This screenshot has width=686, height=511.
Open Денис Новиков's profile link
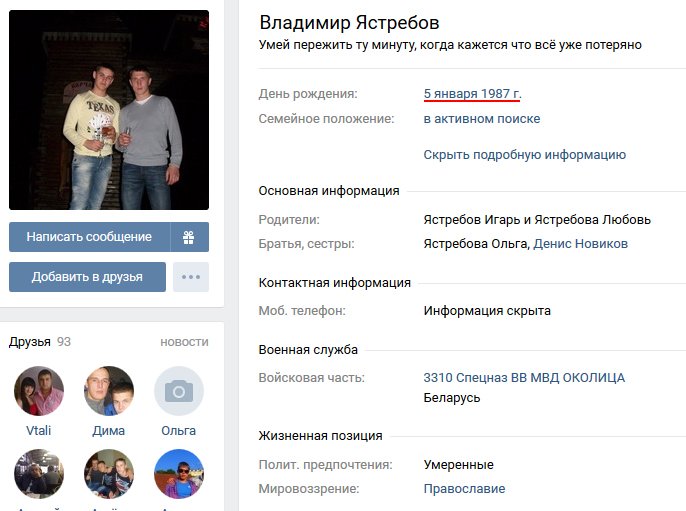581,244
